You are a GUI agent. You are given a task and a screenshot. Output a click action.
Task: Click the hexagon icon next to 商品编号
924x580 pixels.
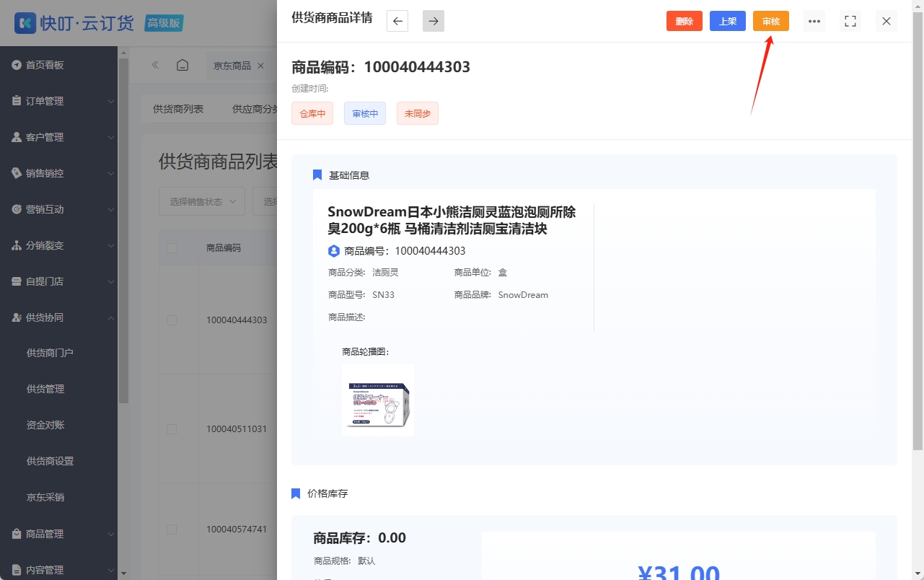[x=333, y=251]
